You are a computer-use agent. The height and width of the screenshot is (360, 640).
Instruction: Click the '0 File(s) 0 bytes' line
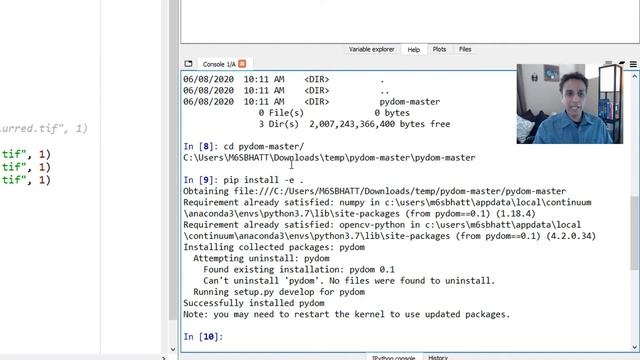334,113
